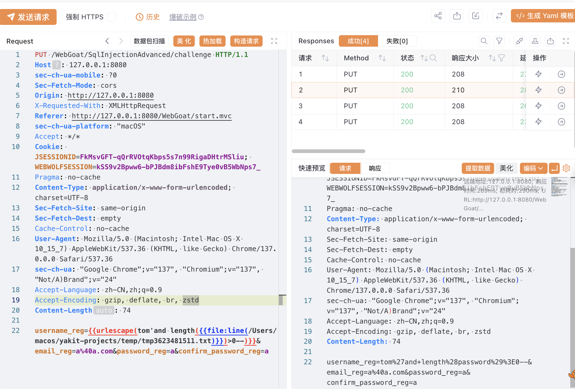
Task: Click the Origin URL http://127.0.0.1:8080
Action: point(111,95)
